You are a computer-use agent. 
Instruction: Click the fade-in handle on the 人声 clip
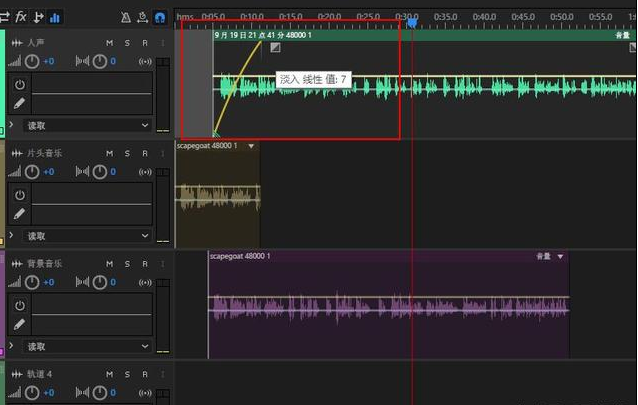pos(275,47)
